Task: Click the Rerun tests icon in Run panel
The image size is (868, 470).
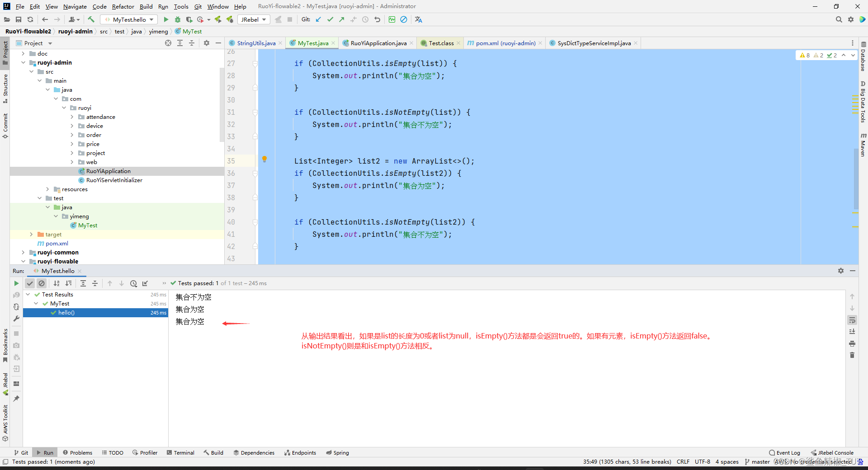Action: point(16,283)
